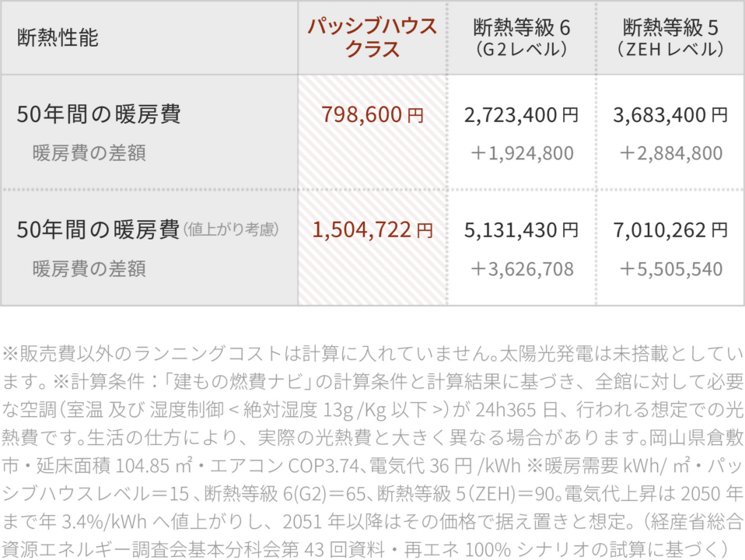Click the (値上がり考慮) annotation text

[231, 229]
